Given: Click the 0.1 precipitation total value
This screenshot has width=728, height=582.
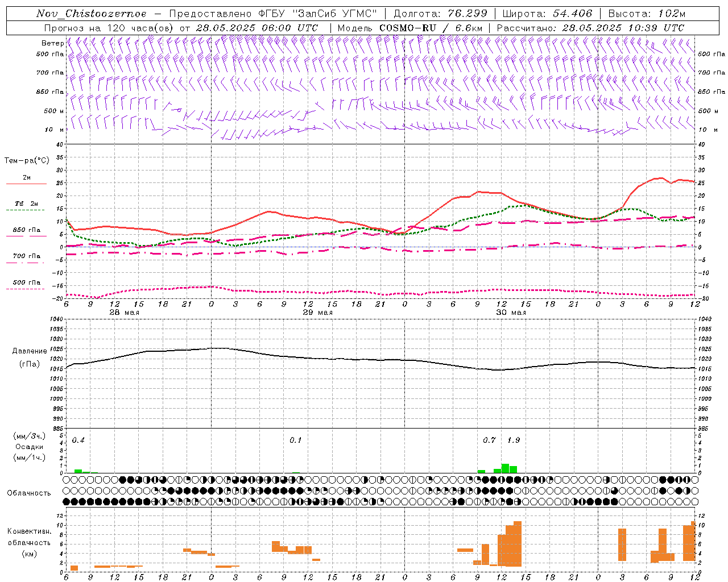Looking at the screenshot, I should [295, 440].
